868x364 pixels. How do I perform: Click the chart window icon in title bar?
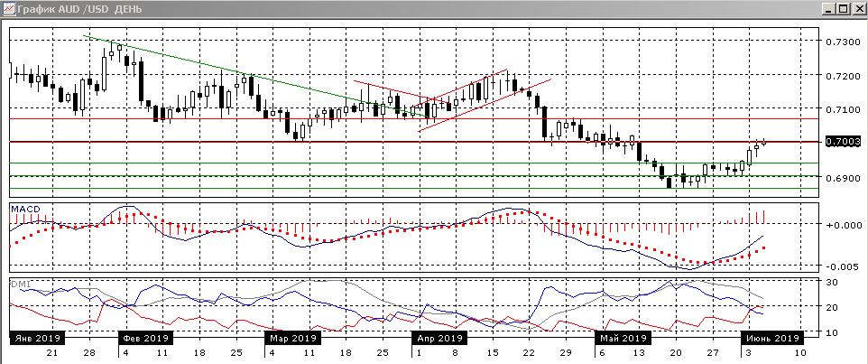pos(8,8)
